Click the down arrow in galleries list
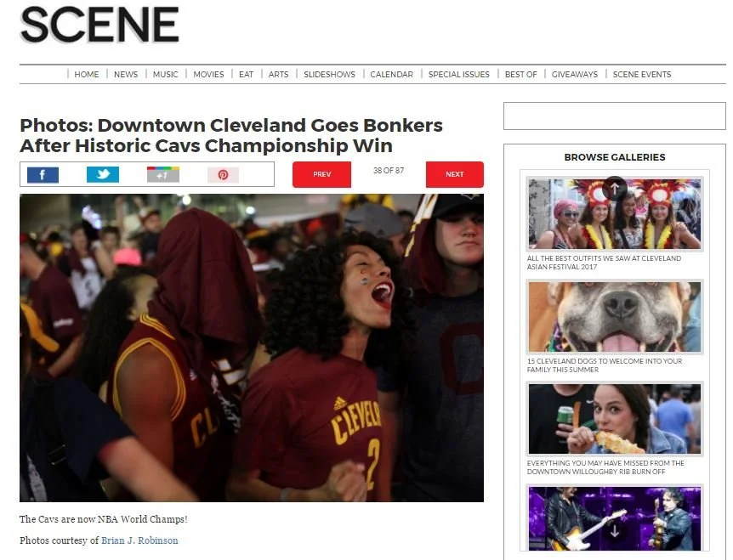733x560 pixels. pos(614,531)
